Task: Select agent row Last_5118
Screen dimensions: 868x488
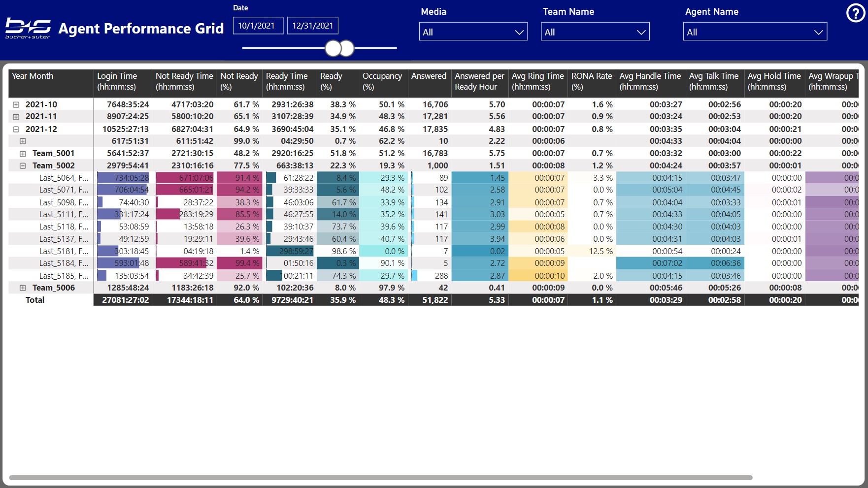Action: point(64,227)
